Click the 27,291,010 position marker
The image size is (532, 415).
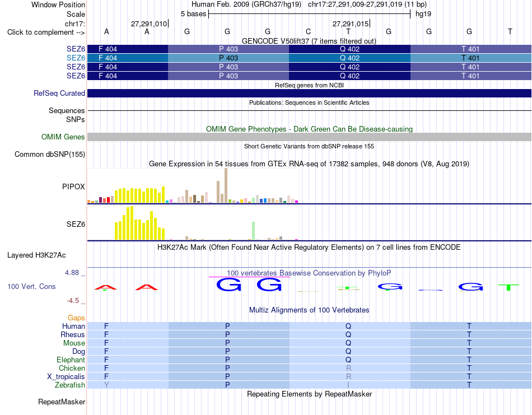pos(150,24)
